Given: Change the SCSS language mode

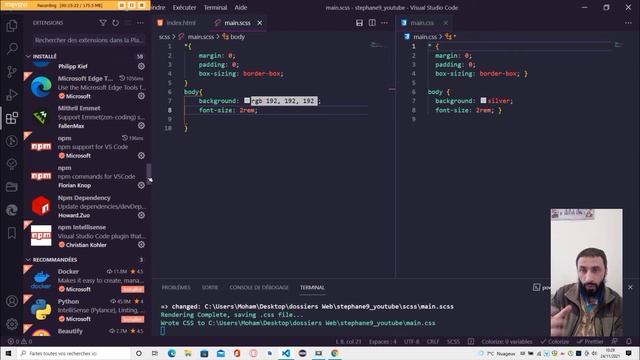Looking at the screenshot, I should pos(453,341).
